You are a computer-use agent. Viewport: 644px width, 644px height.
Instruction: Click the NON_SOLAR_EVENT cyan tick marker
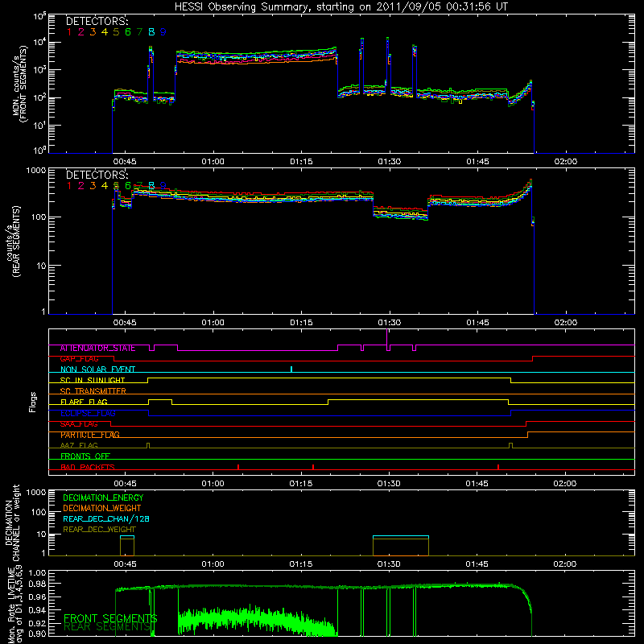tap(291, 369)
